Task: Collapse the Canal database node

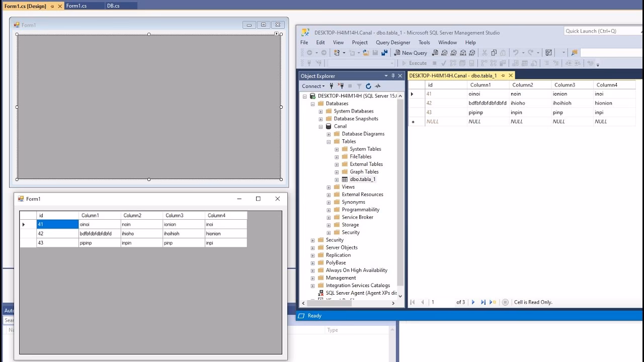Action: click(320, 127)
